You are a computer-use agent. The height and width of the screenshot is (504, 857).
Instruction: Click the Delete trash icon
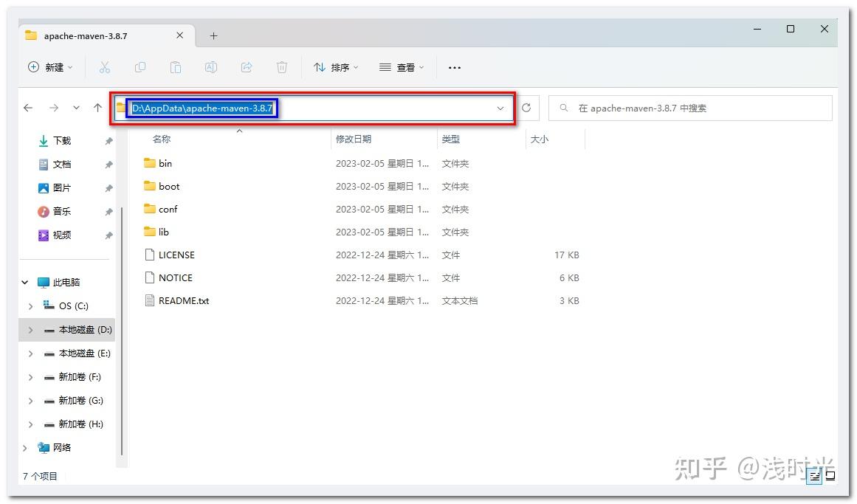tap(281, 67)
